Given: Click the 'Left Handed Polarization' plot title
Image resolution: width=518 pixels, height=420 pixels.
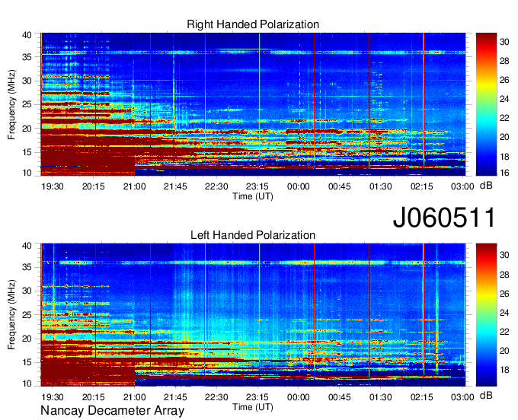Looking at the screenshot, I should (x=253, y=235).
